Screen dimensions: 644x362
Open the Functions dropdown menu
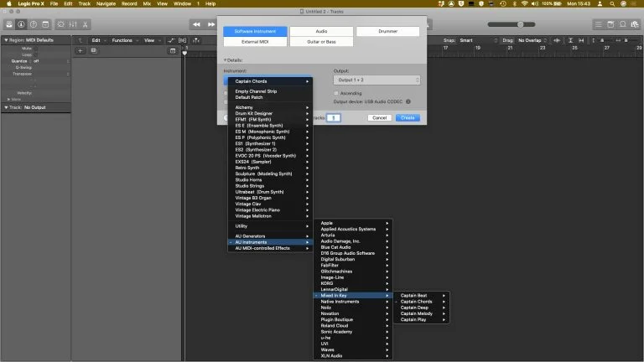(124, 40)
